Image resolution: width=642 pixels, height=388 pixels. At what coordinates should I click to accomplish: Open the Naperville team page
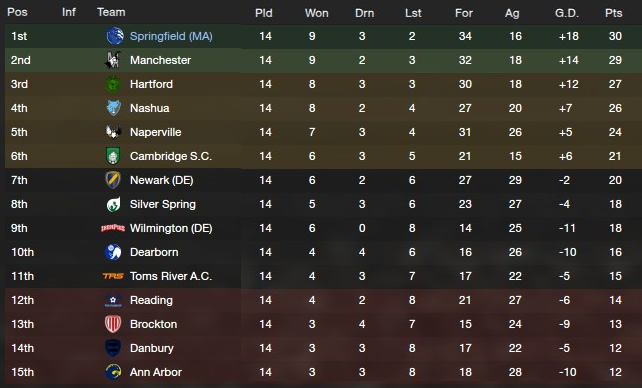[x=156, y=132]
